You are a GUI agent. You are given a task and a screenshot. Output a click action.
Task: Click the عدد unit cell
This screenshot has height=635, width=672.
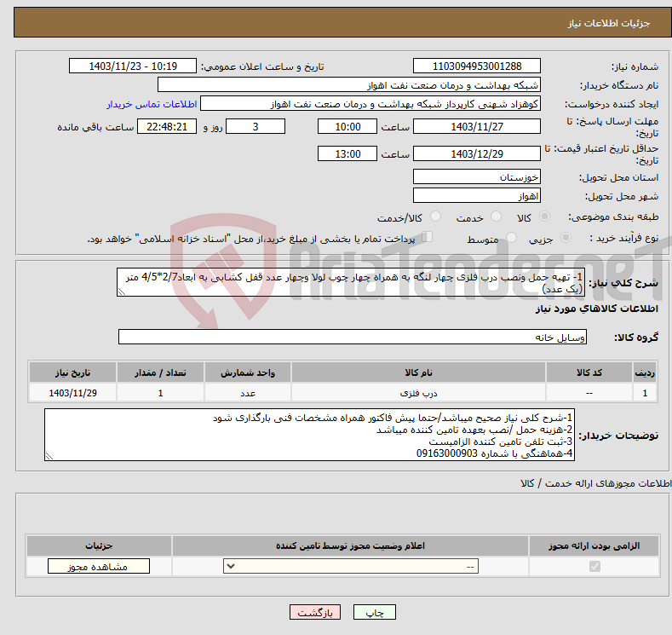(x=248, y=393)
